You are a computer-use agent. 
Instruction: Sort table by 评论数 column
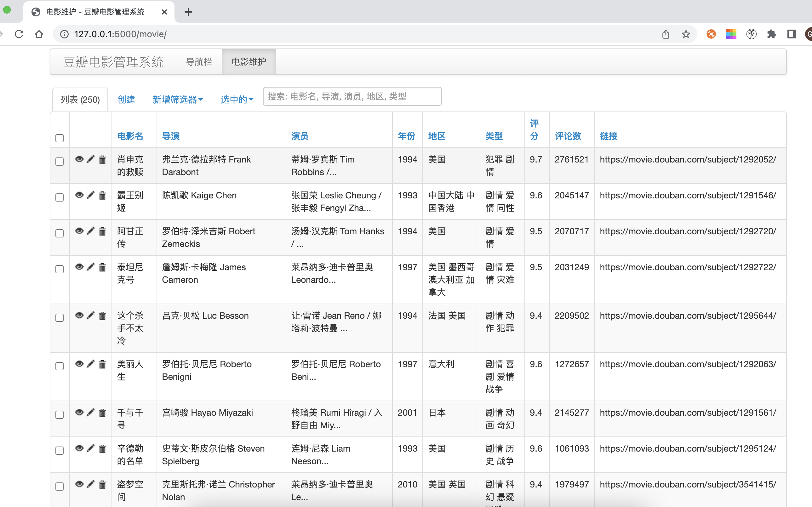pos(568,136)
